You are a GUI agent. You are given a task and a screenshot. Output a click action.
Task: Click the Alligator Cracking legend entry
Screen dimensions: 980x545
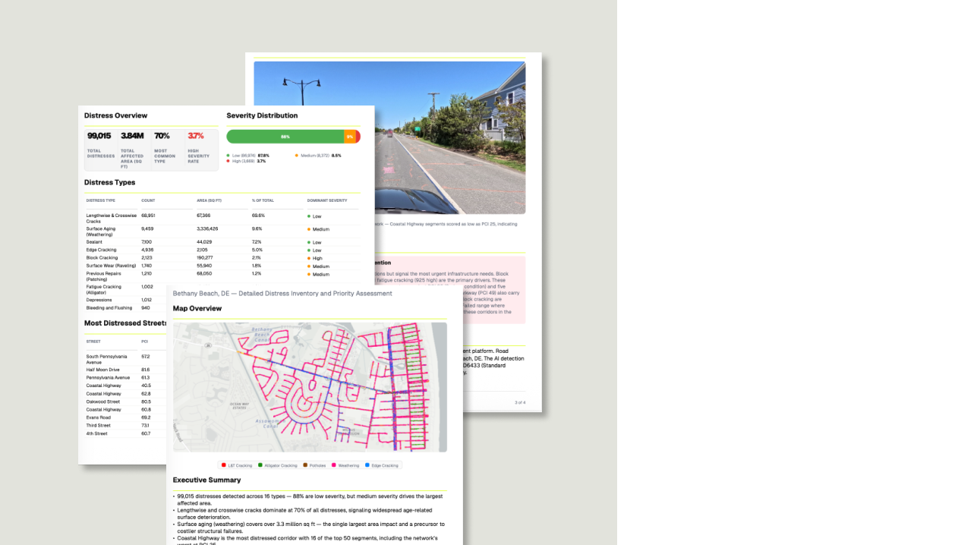(278, 465)
